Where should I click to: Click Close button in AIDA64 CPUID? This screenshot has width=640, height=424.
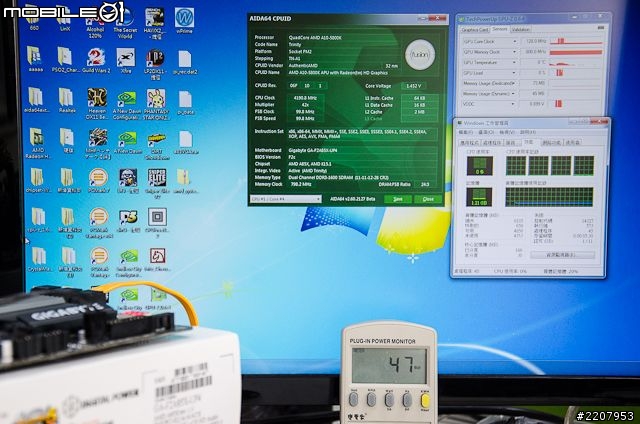pyautogui.click(x=428, y=199)
